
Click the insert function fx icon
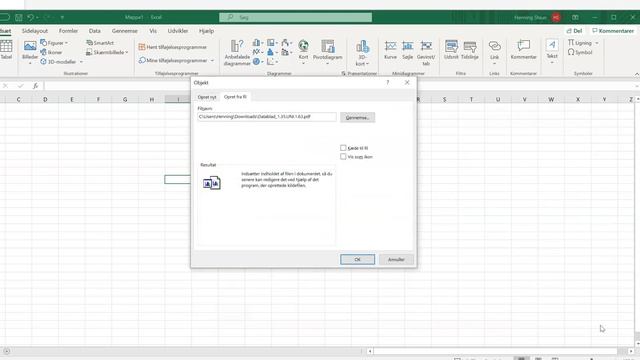coord(36,86)
